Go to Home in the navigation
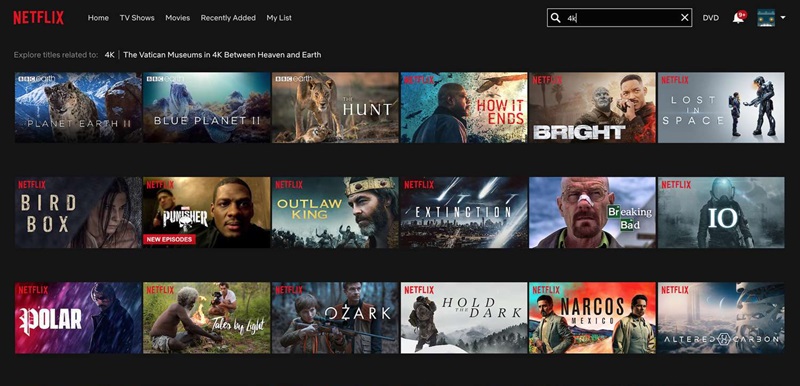This screenshot has height=386, width=800. tap(98, 18)
